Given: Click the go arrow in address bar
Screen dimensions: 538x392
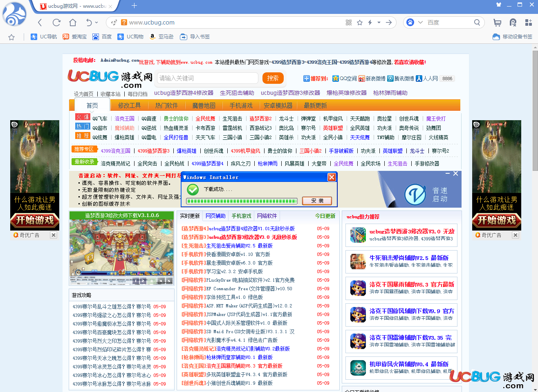Looking at the screenshot, I should 389,22.
